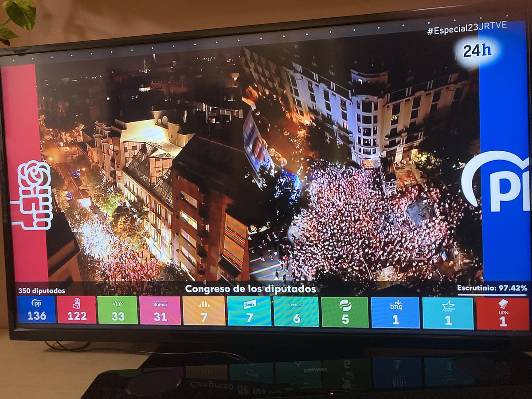Click the '350 diputados' label
This screenshot has height=399, width=532.
click(x=42, y=291)
